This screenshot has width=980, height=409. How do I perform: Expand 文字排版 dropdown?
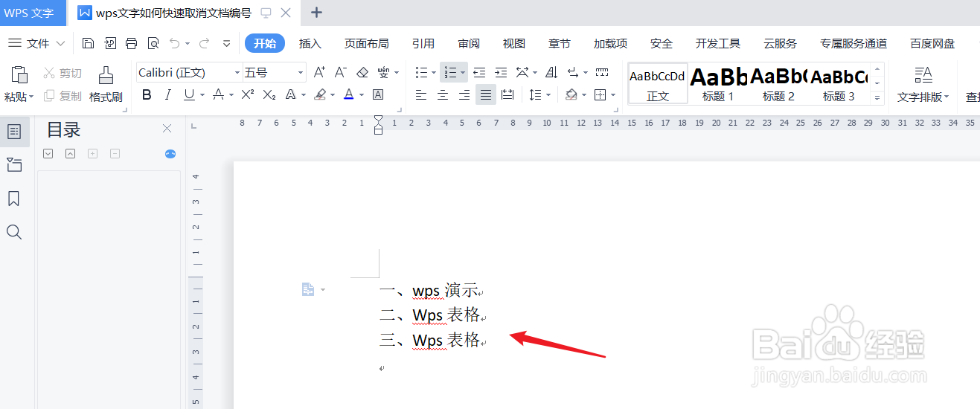pos(947,97)
